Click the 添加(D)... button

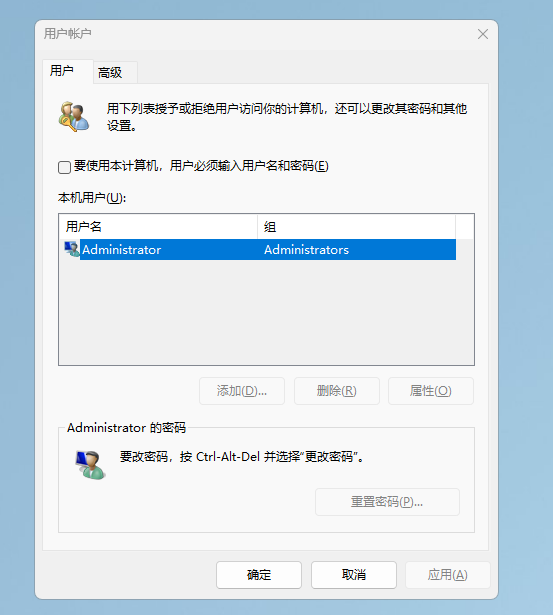[x=242, y=391]
